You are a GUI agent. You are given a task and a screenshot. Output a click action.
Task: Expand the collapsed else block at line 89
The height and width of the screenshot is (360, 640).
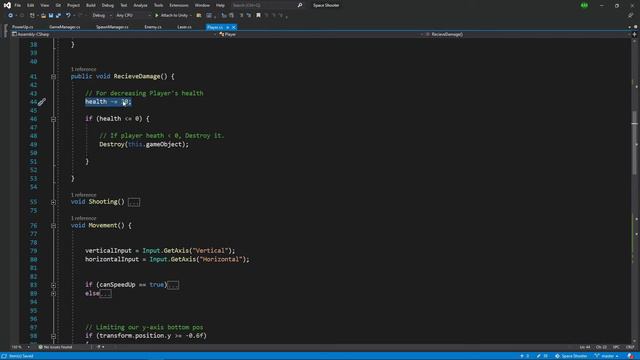53,293
